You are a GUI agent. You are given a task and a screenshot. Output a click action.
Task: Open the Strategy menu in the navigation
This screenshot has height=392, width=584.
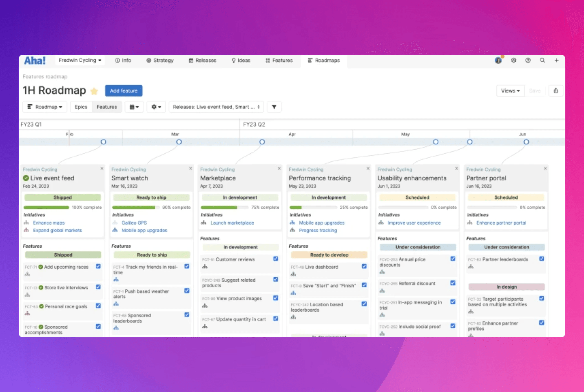coord(160,60)
